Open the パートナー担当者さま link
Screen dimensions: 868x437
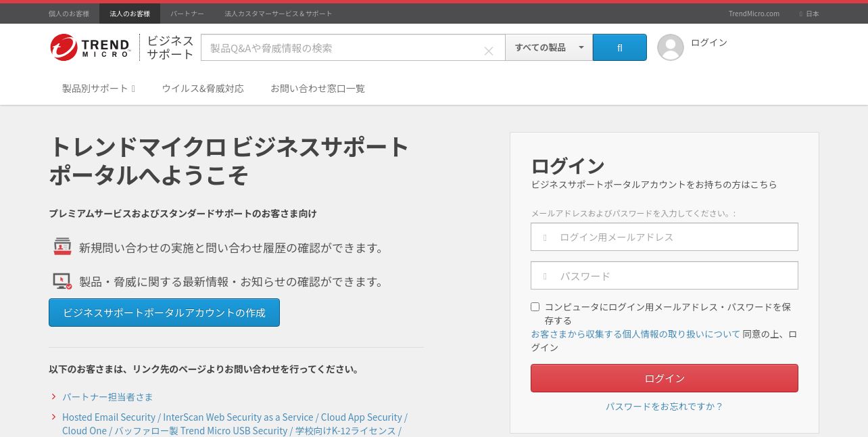(x=107, y=396)
